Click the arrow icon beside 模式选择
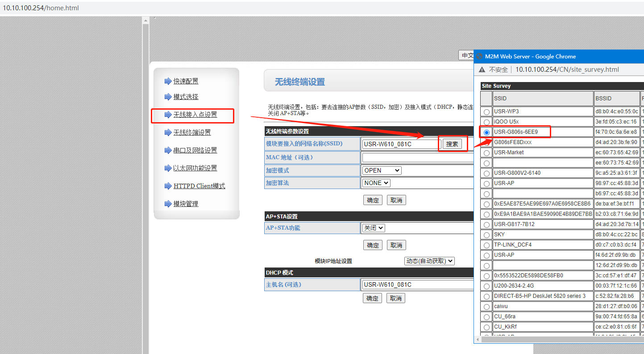644x354 pixels. pyautogui.click(x=168, y=97)
